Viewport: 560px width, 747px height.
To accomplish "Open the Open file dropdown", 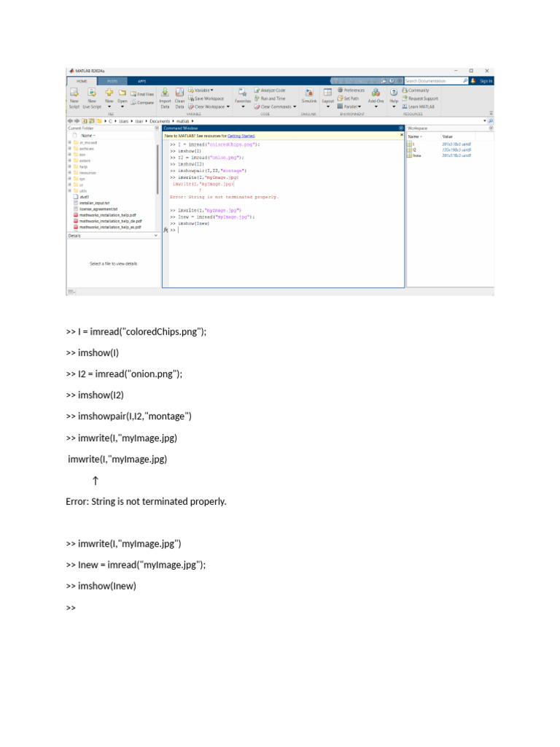I will 122,97.
